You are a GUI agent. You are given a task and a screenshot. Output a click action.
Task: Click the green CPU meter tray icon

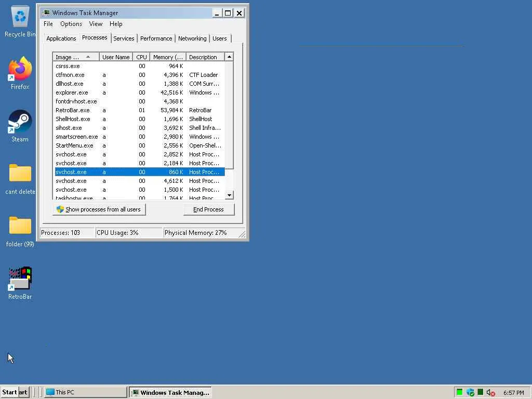coord(459,392)
